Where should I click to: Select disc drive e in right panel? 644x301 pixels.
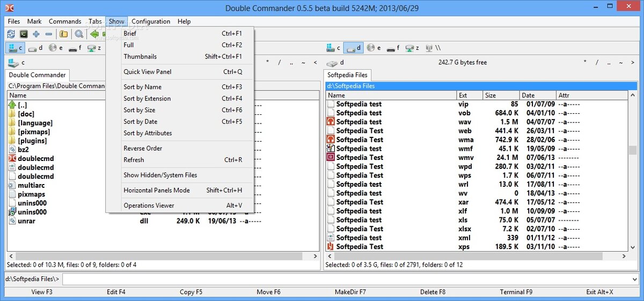pyautogui.click(x=373, y=48)
